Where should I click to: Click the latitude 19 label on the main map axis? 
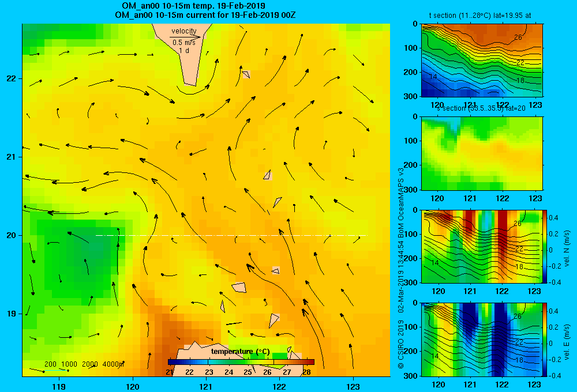pyautogui.click(x=12, y=314)
